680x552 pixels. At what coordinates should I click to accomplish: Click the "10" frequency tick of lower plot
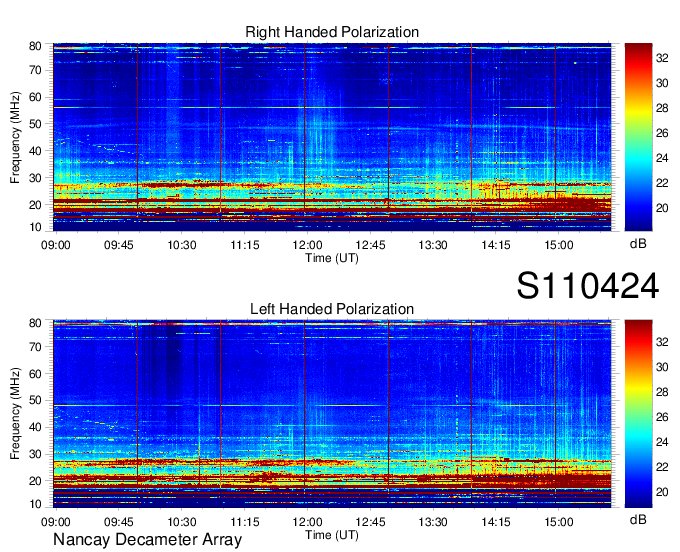(x=35, y=504)
